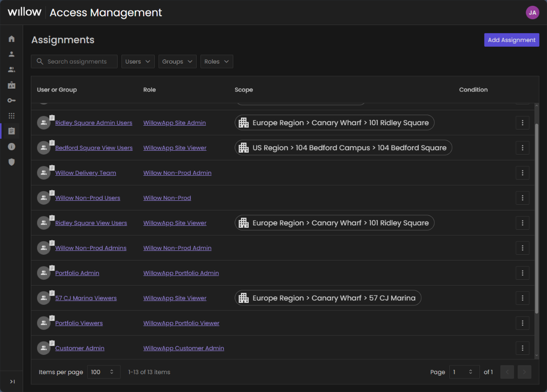Image resolution: width=547 pixels, height=392 pixels.
Task: Open the Items per page selector
Action: (104, 372)
